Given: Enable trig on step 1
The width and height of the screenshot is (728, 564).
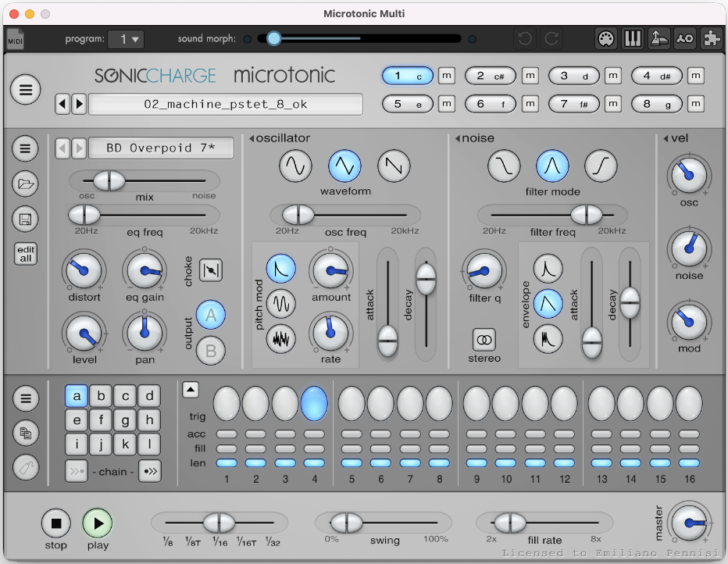Looking at the screenshot, I should tap(227, 404).
